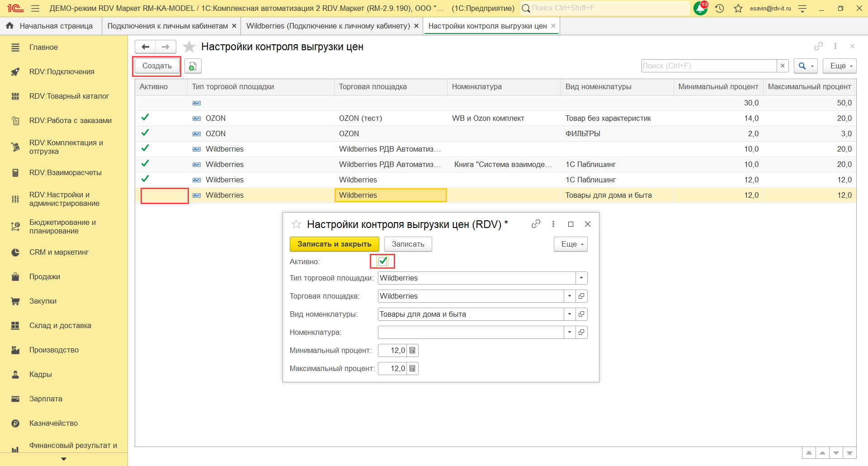Open the Вид номенклатуры dropdown list
Image resolution: width=868 pixels, height=466 pixels.
[x=570, y=314]
